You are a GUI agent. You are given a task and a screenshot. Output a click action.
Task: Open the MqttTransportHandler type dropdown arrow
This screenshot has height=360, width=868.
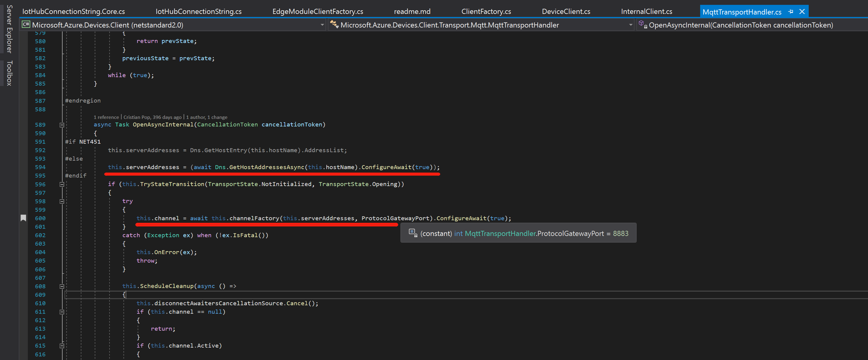(631, 25)
